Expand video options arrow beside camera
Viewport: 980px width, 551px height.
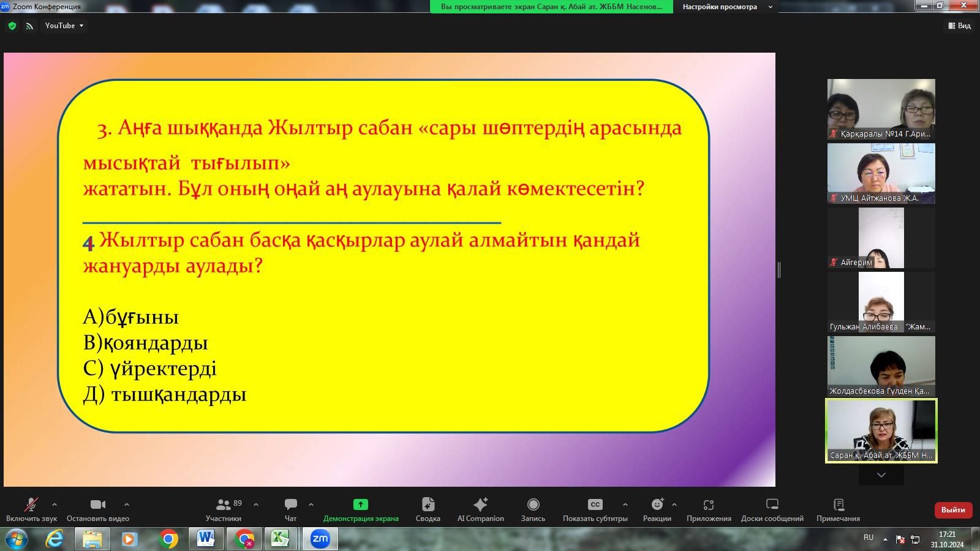tap(127, 504)
